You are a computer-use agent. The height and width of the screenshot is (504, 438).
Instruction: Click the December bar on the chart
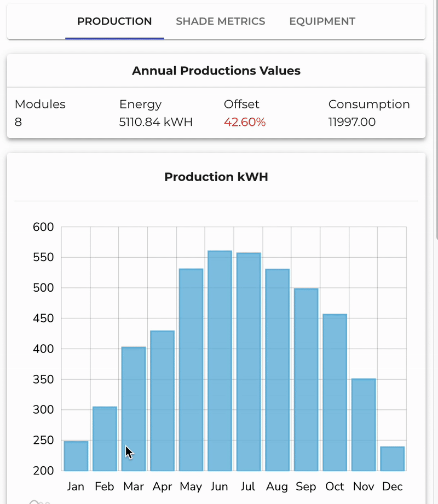point(393,457)
